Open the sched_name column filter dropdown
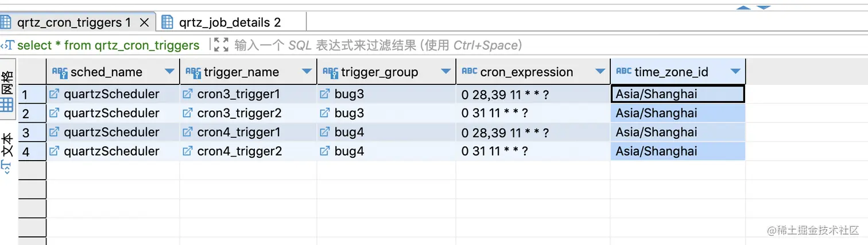The height and width of the screenshot is (245, 868). pos(169,72)
